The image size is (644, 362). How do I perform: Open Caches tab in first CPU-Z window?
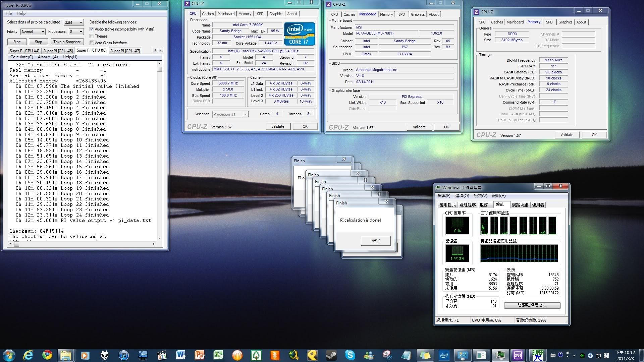point(208,14)
